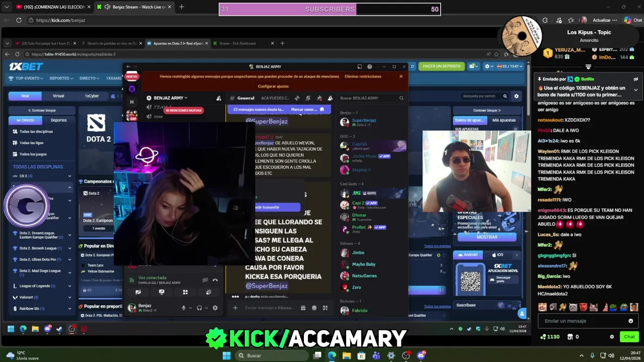This screenshot has width=644, height=362.
Task: Open the Copilot Chat button in the browser
Action: 633,20
